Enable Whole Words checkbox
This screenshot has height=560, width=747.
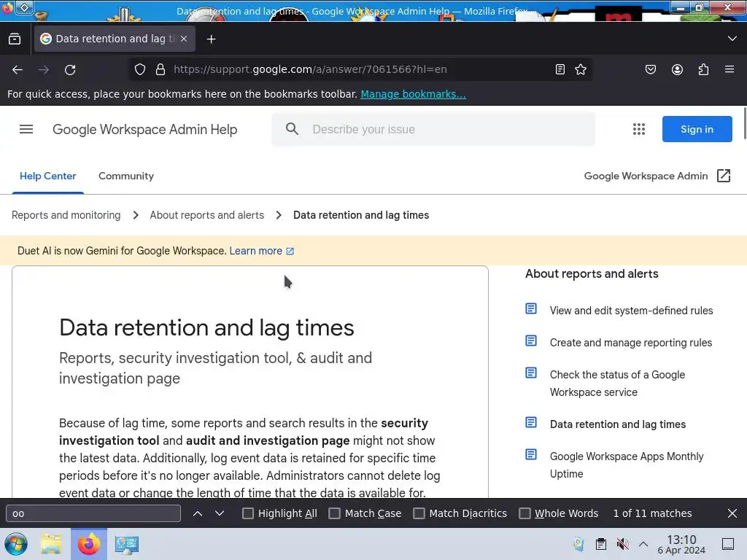(525, 513)
